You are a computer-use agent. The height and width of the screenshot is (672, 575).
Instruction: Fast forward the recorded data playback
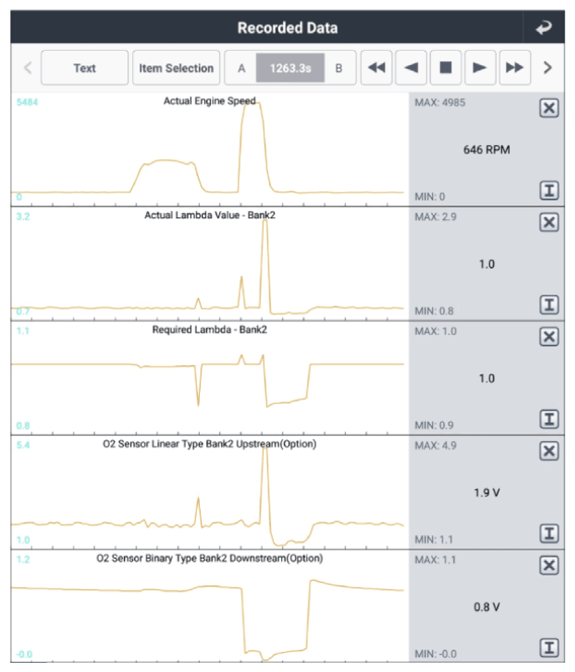coord(515,68)
